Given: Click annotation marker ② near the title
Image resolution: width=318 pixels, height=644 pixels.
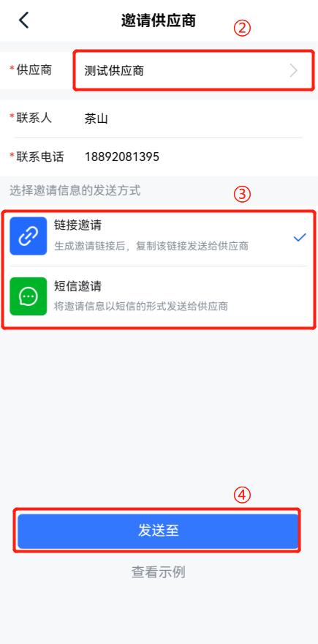Looking at the screenshot, I should [242, 29].
